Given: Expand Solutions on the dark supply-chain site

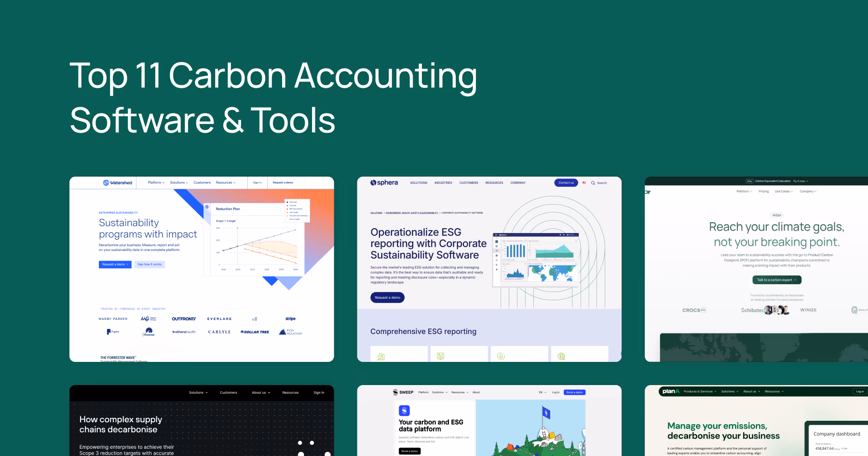Looking at the screenshot, I should pyautogui.click(x=198, y=393).
